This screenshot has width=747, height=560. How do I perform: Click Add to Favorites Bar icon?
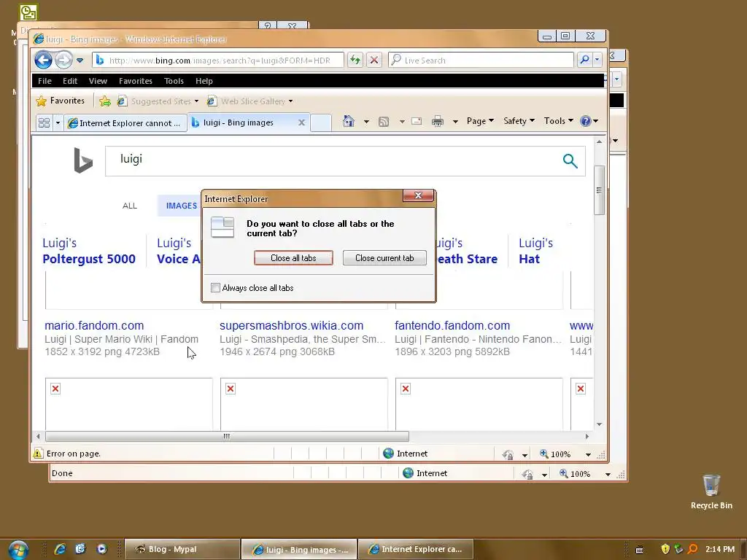(x=105, y=101)
